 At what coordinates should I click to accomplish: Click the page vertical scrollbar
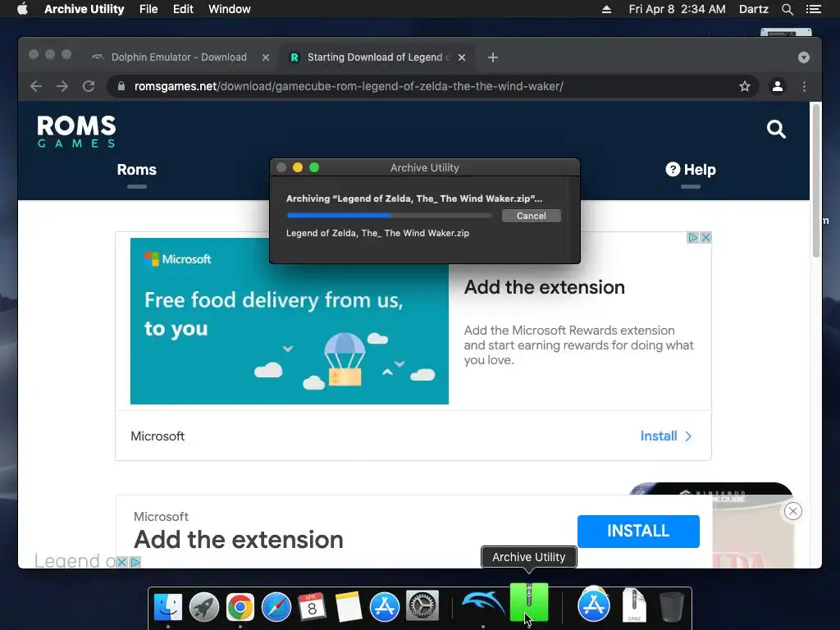[816, 180]
